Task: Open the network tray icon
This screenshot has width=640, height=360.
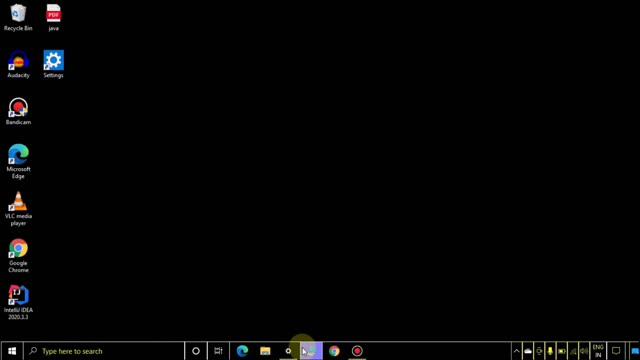Action: click(573, 351)
